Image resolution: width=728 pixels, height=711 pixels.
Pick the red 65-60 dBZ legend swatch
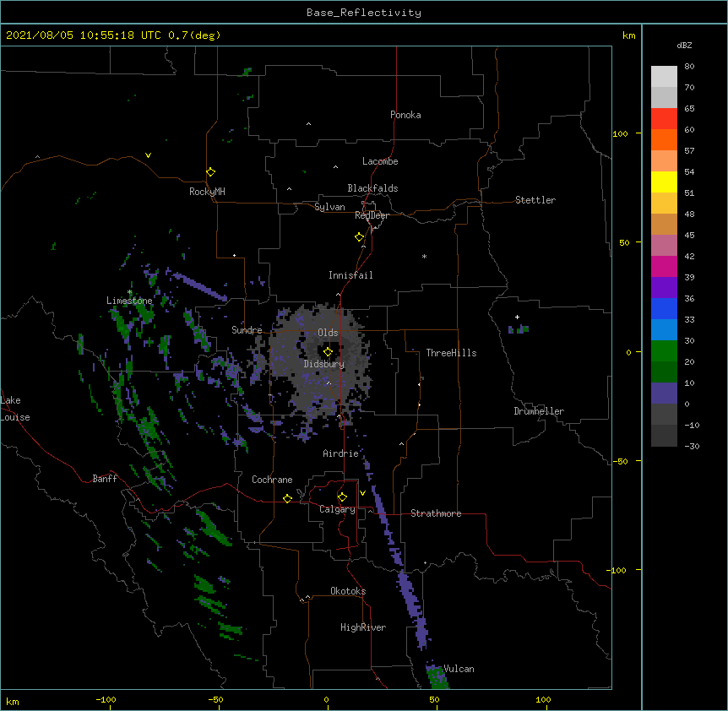click(x=664, y=118)
